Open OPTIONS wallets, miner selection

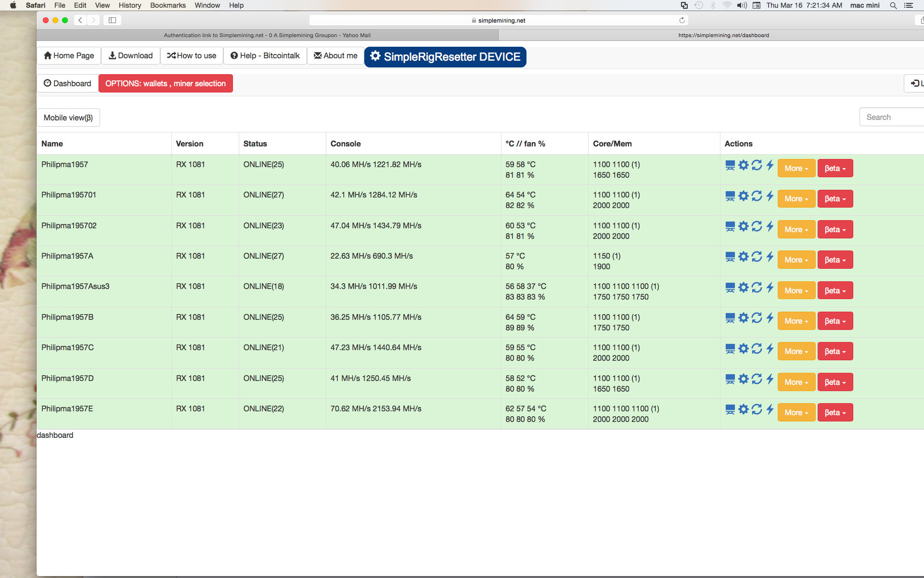[x=166, y=83]
